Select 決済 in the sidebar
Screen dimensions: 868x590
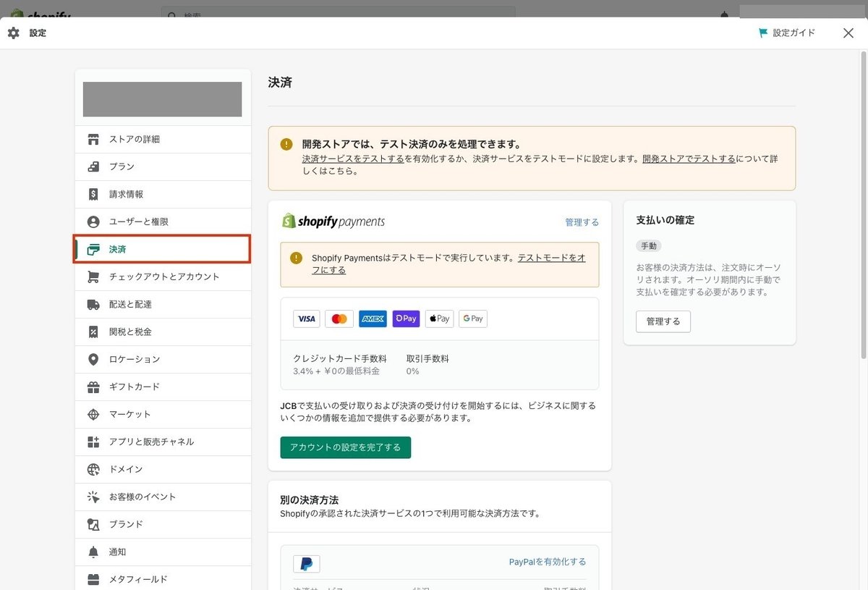pyautogui.click(x=163, y=249)
